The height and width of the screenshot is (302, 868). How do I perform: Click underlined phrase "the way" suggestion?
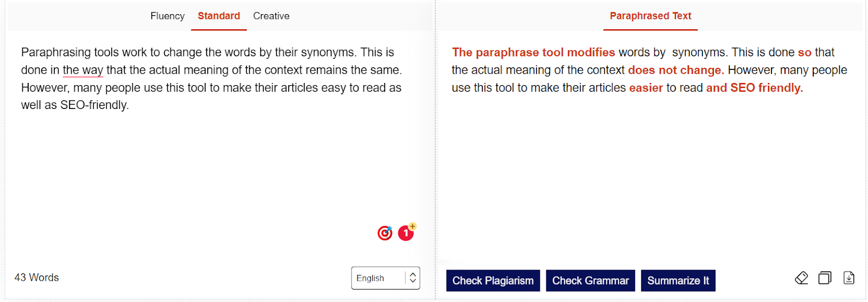click(82, 70)
